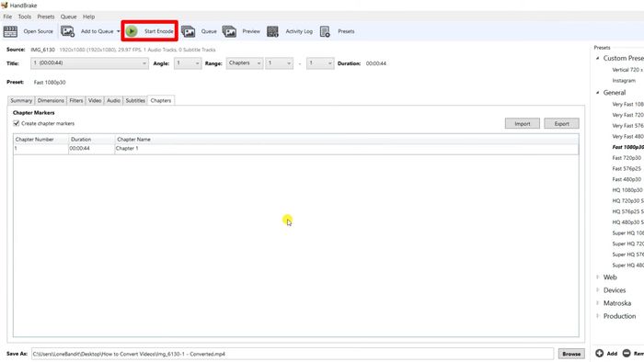Open the Tools menu
The width and height of the screenshot is (644, 362).
[x=25, y=17]
